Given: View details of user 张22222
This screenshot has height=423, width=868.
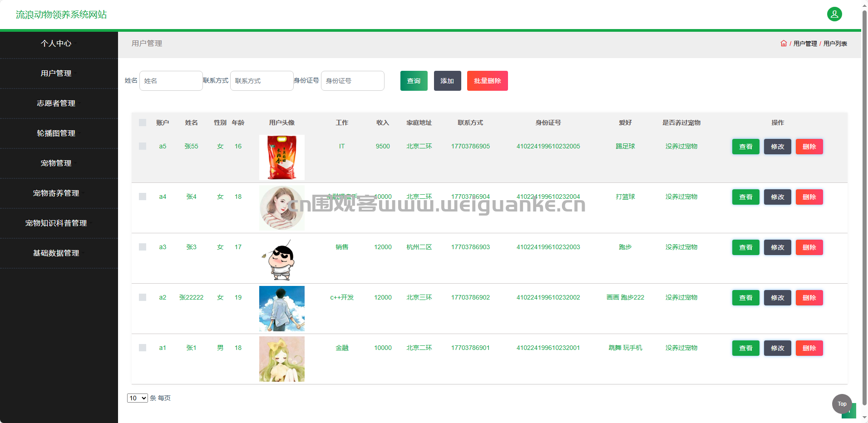Looking at the screenshot, I should pyautogui.click(x=746, y=298).
